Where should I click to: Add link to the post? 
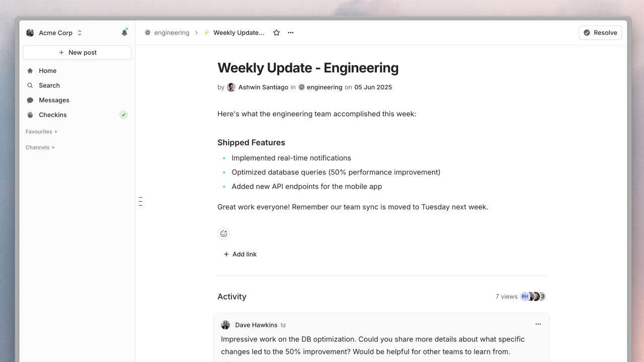pos(240,254)
